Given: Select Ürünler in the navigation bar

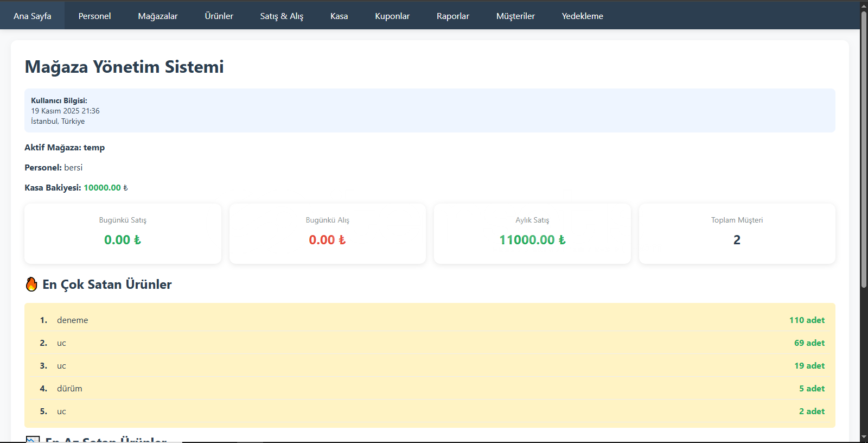Looking at the screenshot, I should [219, 16].
